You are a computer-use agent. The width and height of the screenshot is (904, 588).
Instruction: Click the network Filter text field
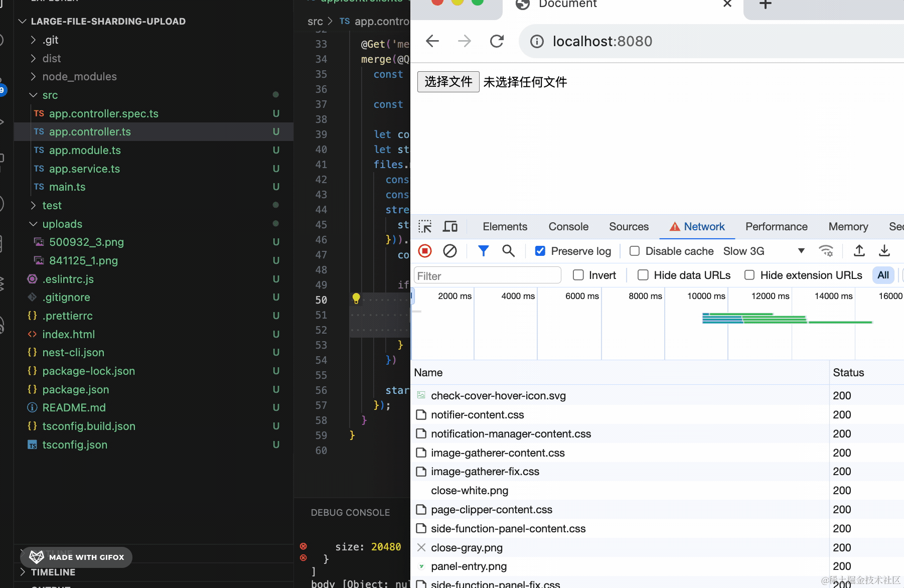coord(487,275)
